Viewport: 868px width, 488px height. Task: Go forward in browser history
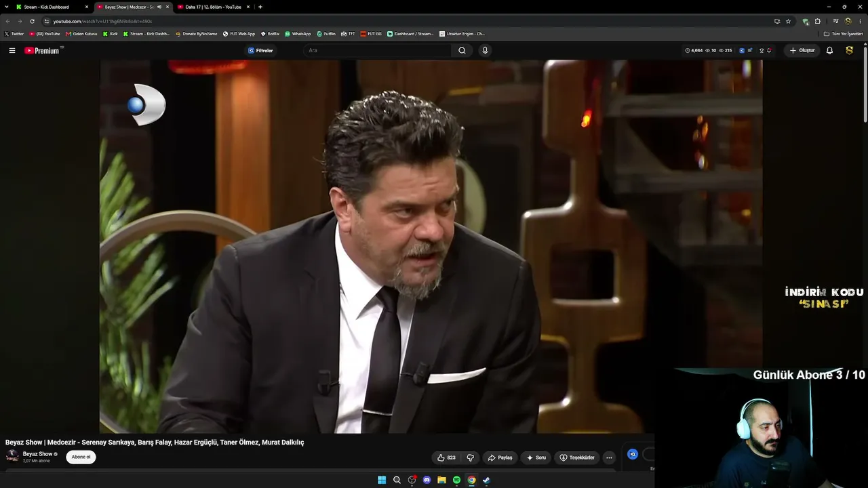click(x=20, y=21)
